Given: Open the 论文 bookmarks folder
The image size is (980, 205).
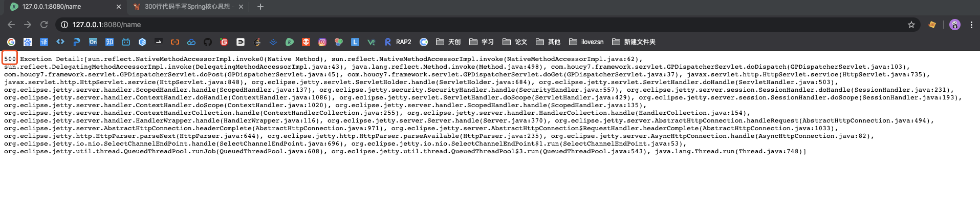Looking at the screenshot, I should 515,42.
